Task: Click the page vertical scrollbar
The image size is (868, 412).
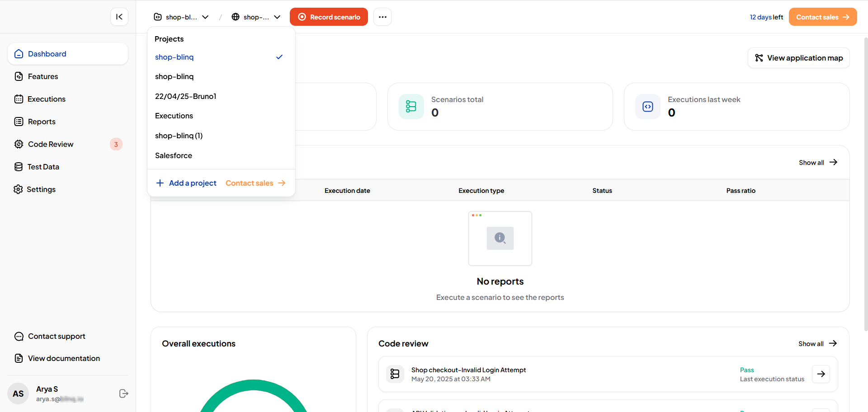Action: point(865,181)
